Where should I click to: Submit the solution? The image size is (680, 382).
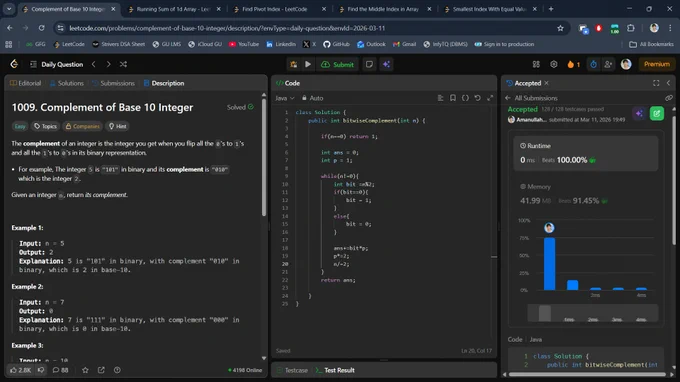(x=337, y=65)
